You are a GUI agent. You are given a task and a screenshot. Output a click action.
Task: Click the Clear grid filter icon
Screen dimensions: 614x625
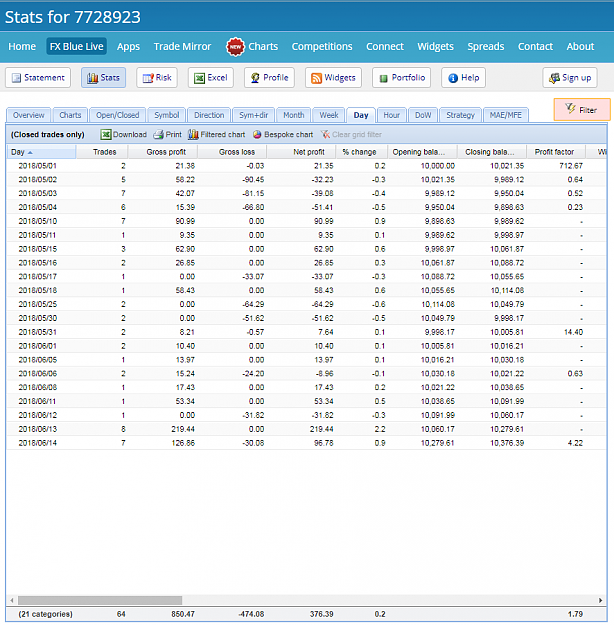click(x=325, y=135)
